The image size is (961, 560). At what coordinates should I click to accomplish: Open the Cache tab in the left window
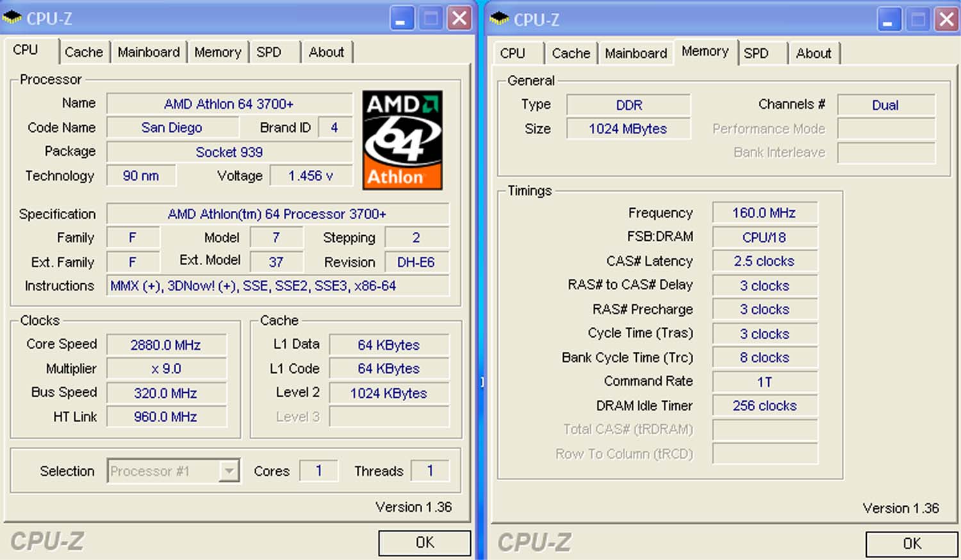(84, 52)
